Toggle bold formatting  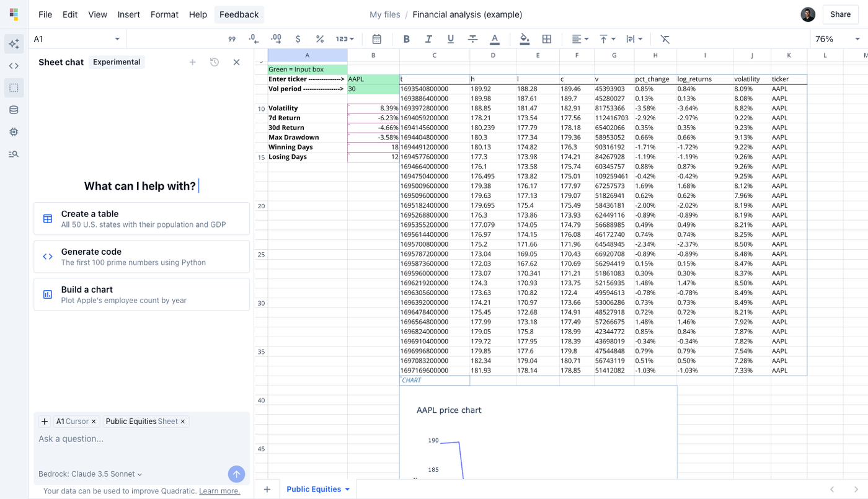pyautogui.click(x=407, y=39)
